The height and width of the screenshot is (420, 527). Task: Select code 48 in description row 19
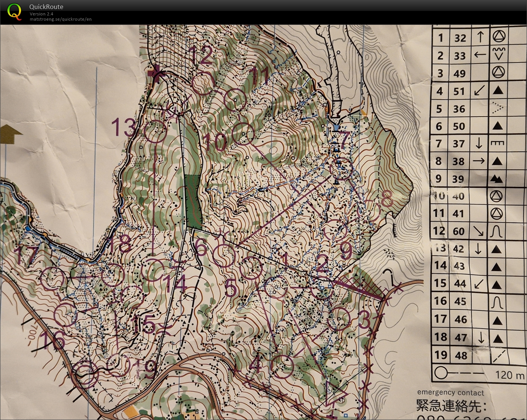tap(460, 355)
